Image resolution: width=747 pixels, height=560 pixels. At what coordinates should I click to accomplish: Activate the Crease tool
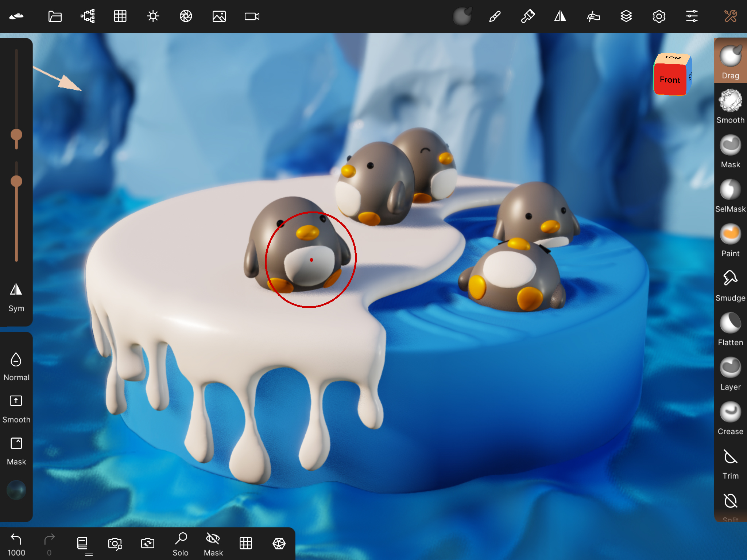click(730, 417)
